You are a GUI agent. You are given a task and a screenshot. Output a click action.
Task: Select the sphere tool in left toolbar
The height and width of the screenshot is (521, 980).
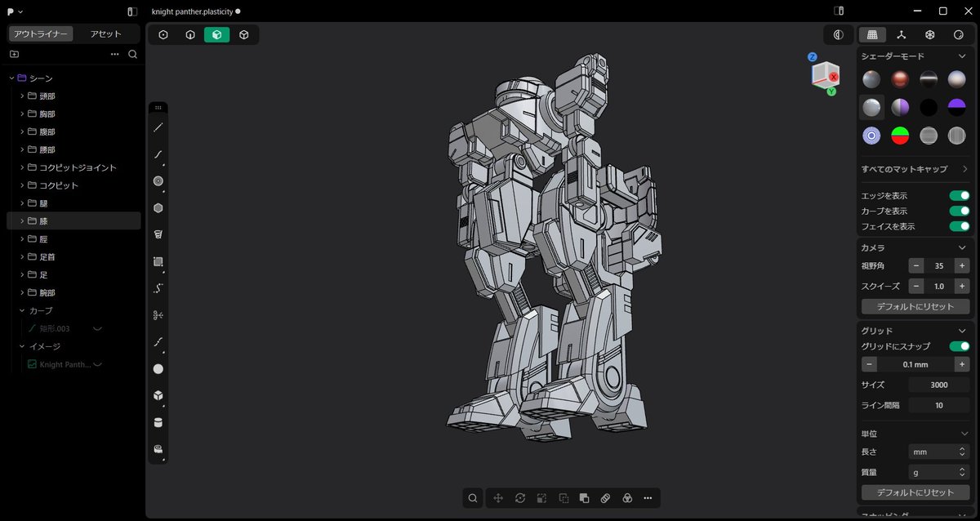[x=158, y=369]
